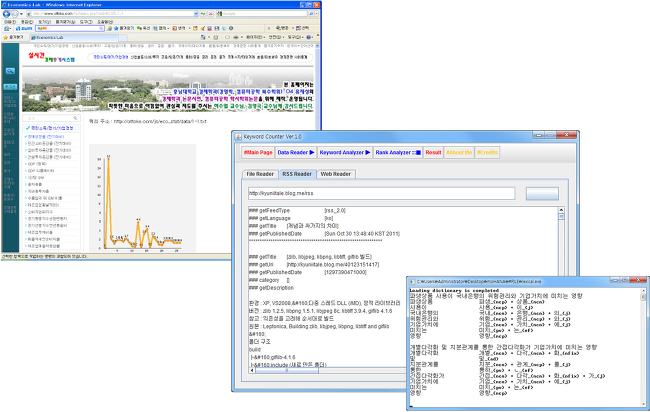Switch to the Web Reader tab
The image size is (650, 412).
[x=335, y=174]
